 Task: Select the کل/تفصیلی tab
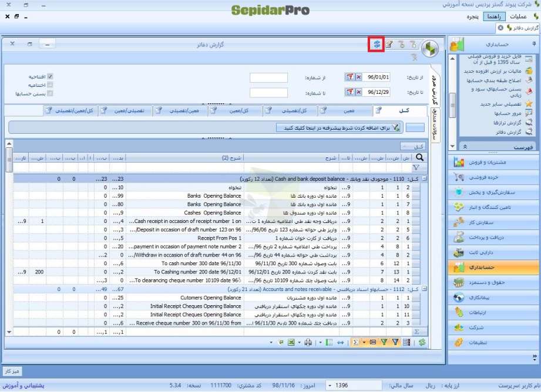point(290,111)
